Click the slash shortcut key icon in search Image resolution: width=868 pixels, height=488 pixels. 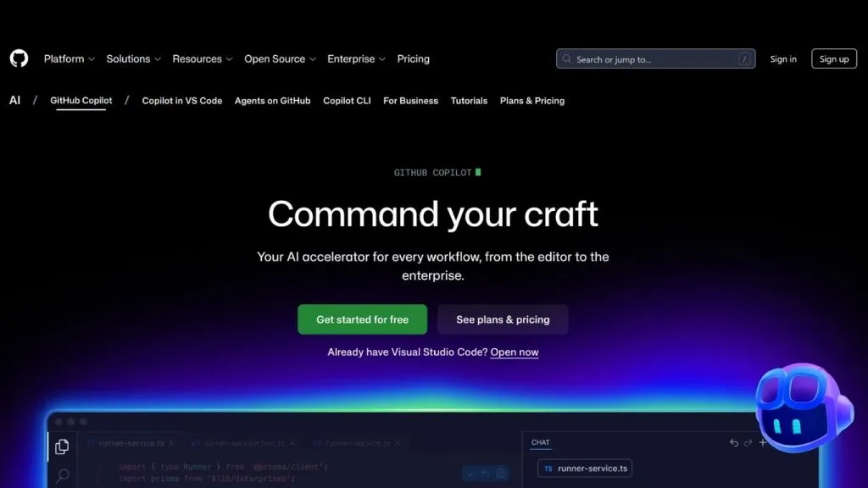point(744,58)
